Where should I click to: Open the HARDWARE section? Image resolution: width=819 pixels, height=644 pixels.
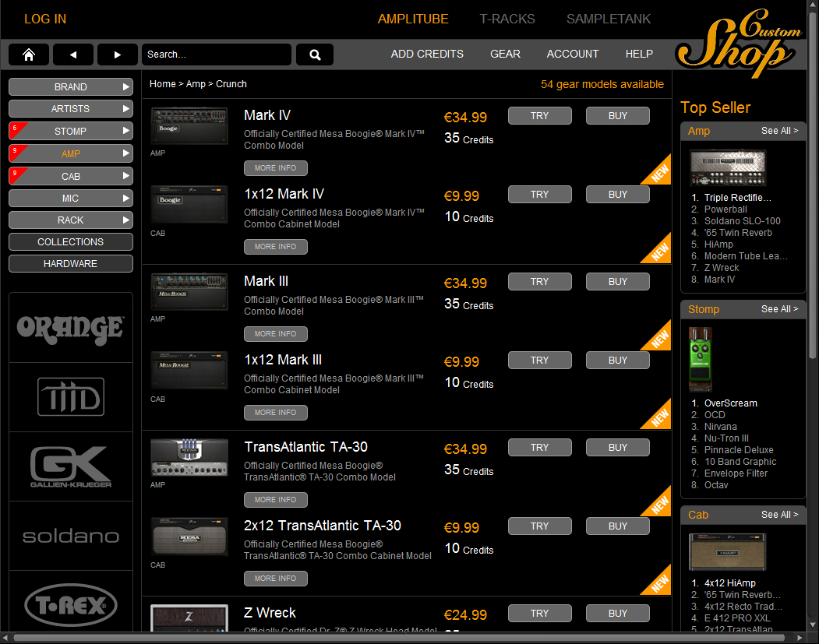click(x=71, y=264)
